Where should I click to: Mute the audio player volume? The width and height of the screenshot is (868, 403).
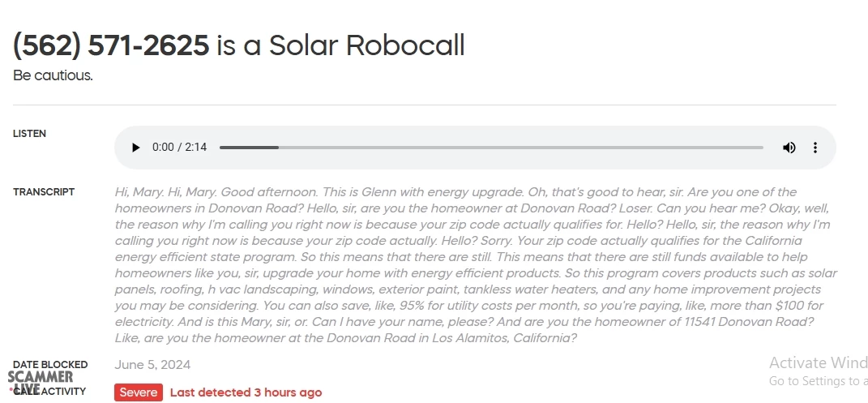(x=789, y=148)
